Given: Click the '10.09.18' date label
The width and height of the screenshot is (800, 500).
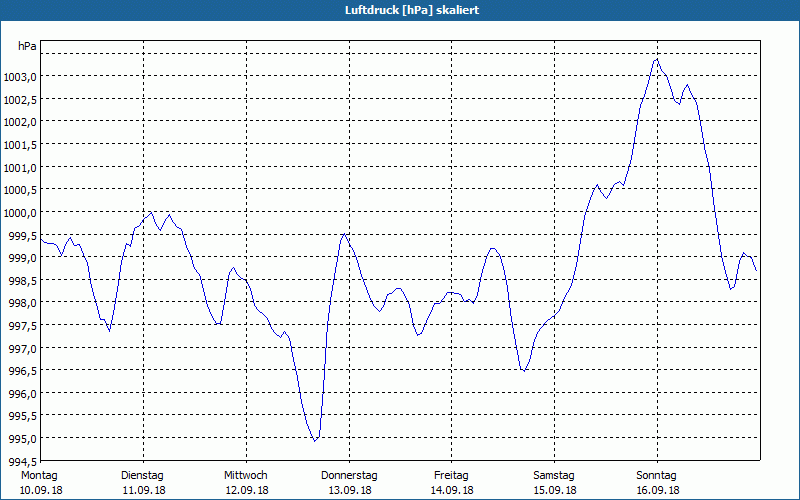Looking at the screenshot, I should click(x=41, y=490).
